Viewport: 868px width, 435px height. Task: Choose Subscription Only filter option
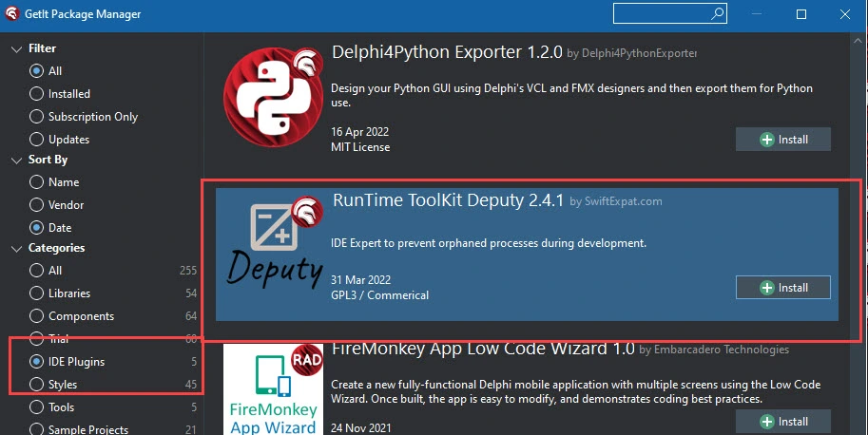pos(37,117)
